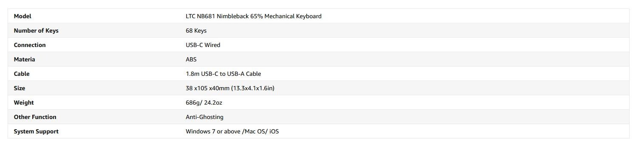644x155 pixels.
Task: Select the 68 Keys value
Action: pos(196,30)
